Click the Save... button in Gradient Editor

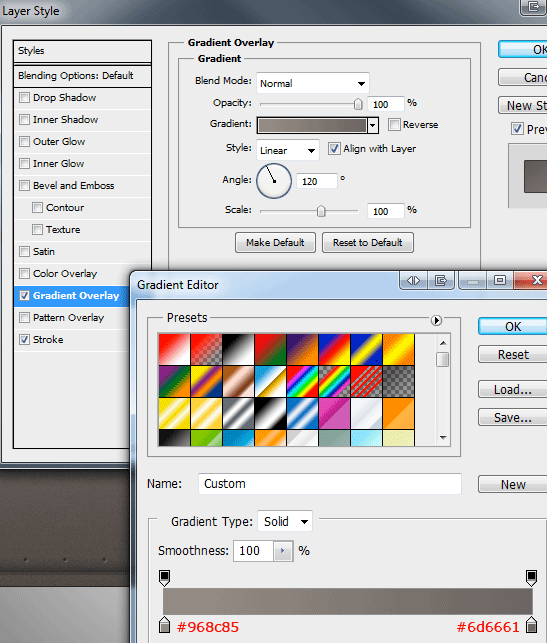coord(513,417)
